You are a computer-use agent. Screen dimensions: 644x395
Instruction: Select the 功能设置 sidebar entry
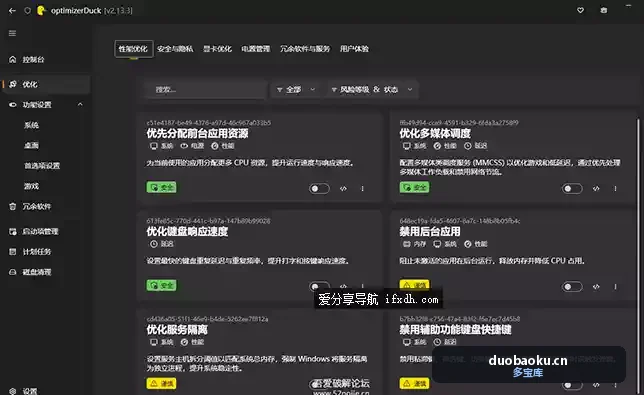coord(45,105)
